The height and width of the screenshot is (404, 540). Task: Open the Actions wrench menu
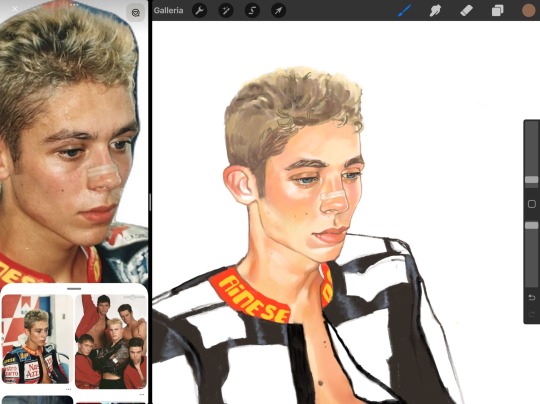(199, 11)
